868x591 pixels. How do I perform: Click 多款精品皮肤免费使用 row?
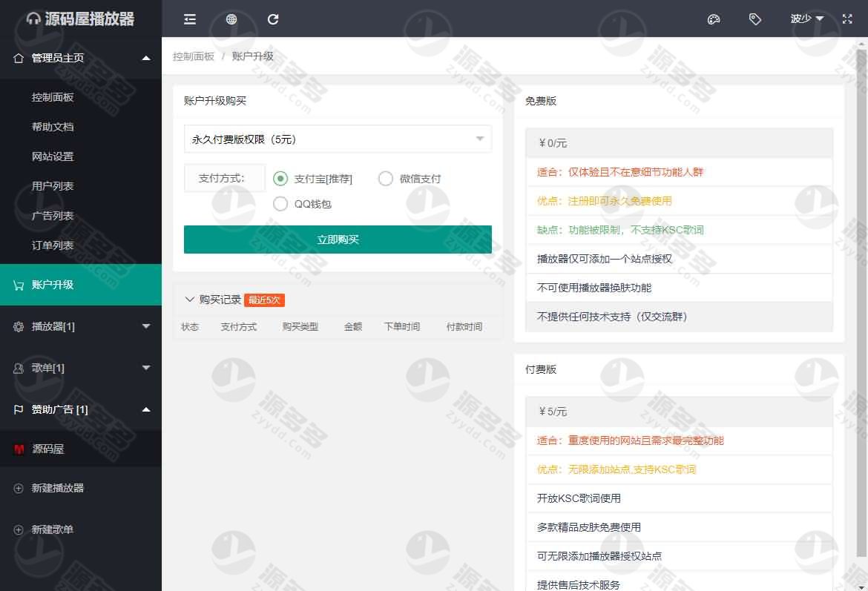coord(679,527)
